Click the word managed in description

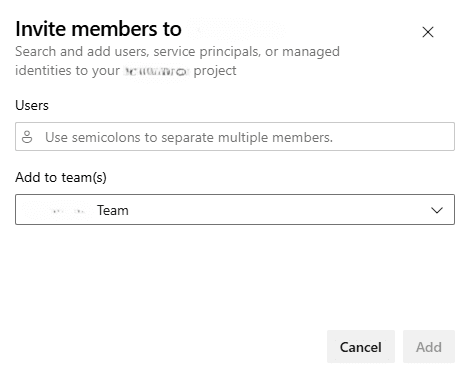[x=311, y=52]
